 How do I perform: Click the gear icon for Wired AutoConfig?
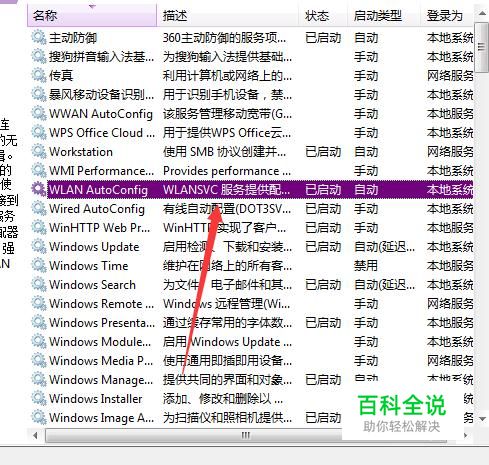pyautogui.click(x=39, y=208)
